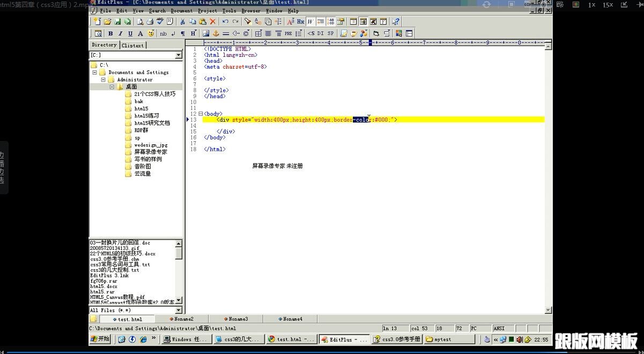The height and width of the screenshot is (354, 644).
Task: Click the Print icon in the toolbar
Action: [150, 21]
